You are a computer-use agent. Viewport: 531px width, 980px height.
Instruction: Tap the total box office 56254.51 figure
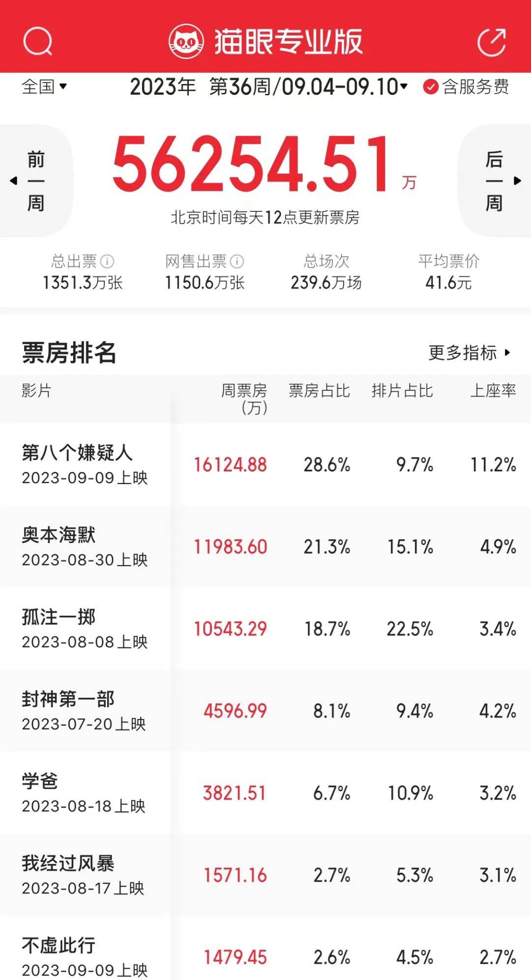coord(252,165)
